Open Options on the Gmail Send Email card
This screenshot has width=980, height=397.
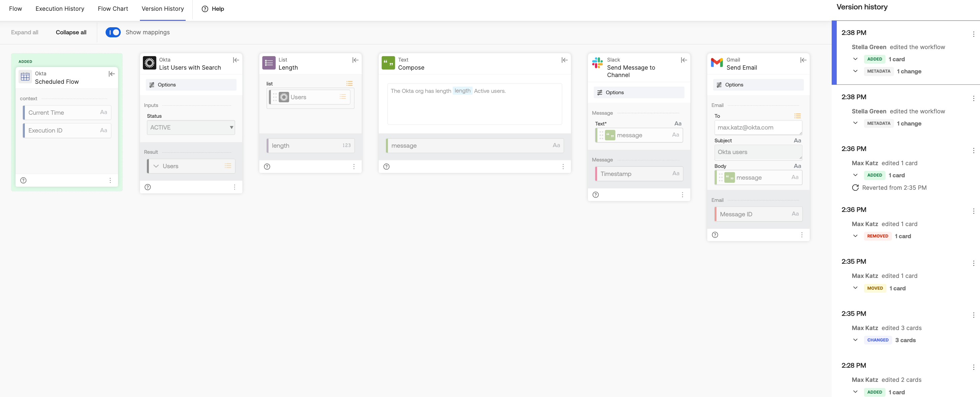tap(758, 85)
